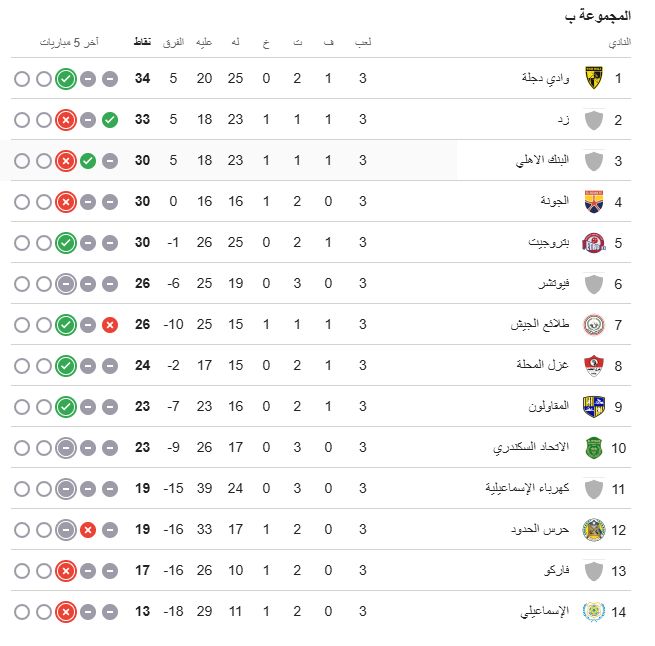Click the Petrojet club logo
Screen dimensions: 655x646
tap(594, 242)
